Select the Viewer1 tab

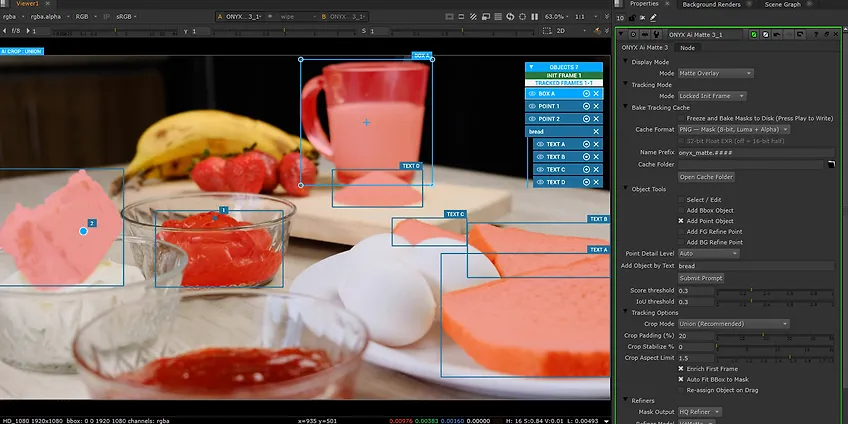(28, 4)
